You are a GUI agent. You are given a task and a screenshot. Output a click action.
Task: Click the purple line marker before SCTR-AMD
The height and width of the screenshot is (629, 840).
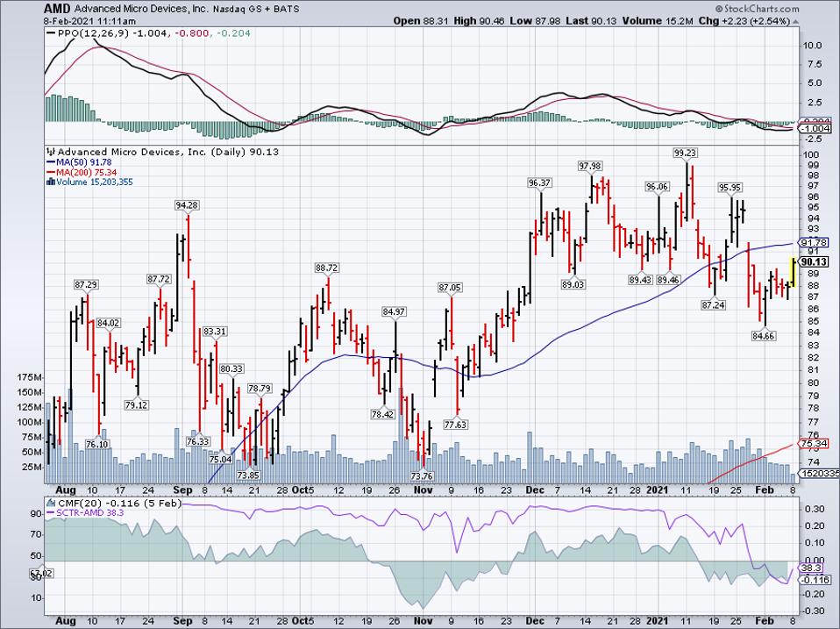[51, 513]
